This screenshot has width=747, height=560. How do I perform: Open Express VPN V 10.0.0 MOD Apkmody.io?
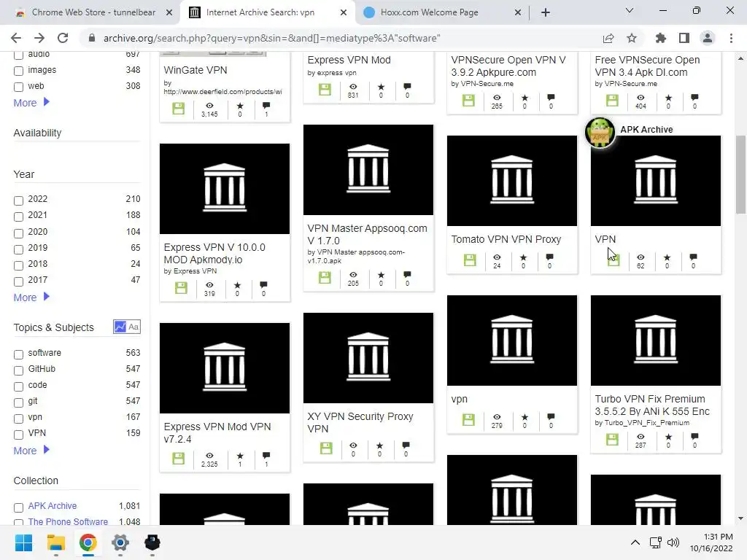[214, 253]
